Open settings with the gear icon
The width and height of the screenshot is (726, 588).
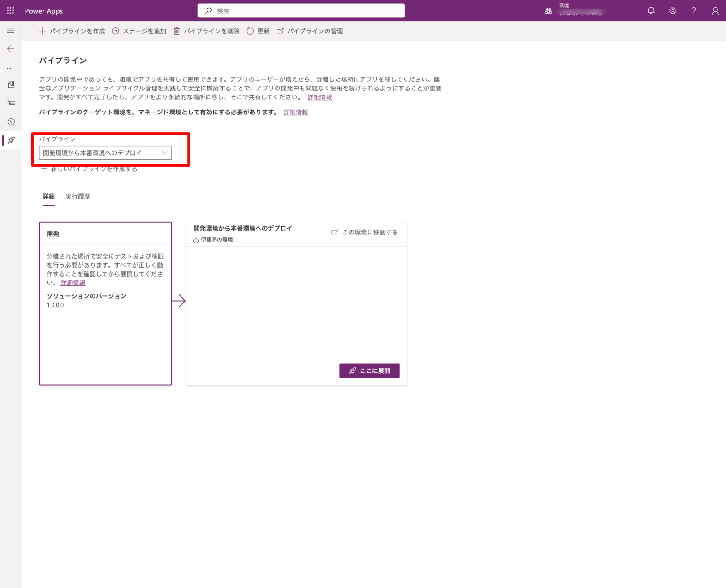(x=673, y=10)
